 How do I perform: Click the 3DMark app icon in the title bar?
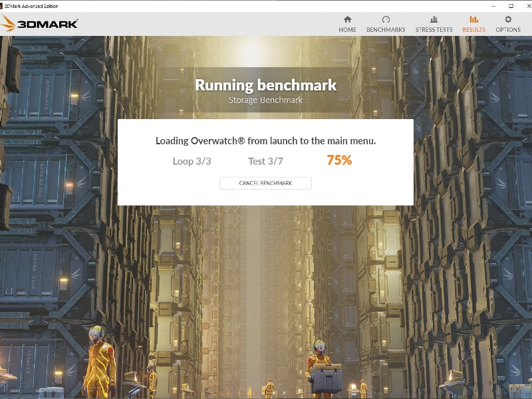click(x=4, y=5)
